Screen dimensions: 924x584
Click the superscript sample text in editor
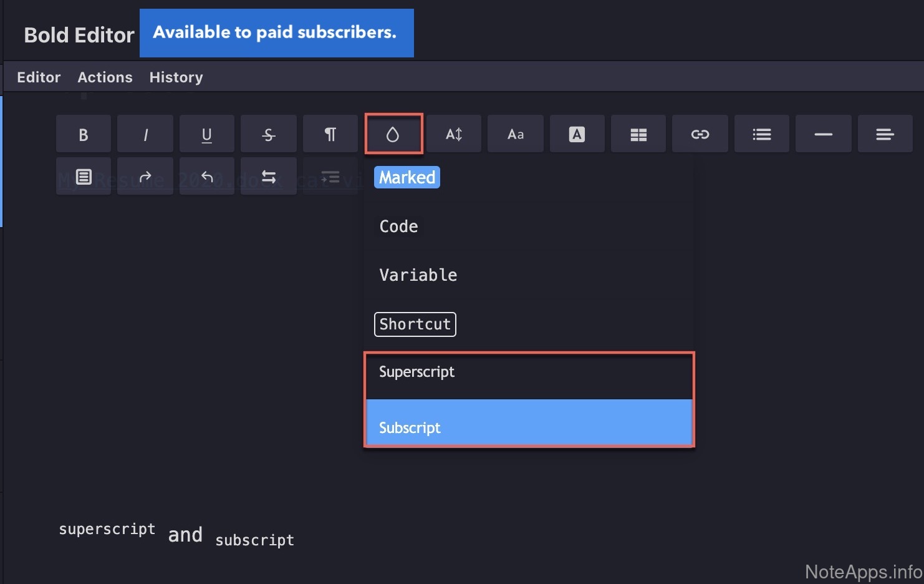pyautogui.click(x=107, y=529)
